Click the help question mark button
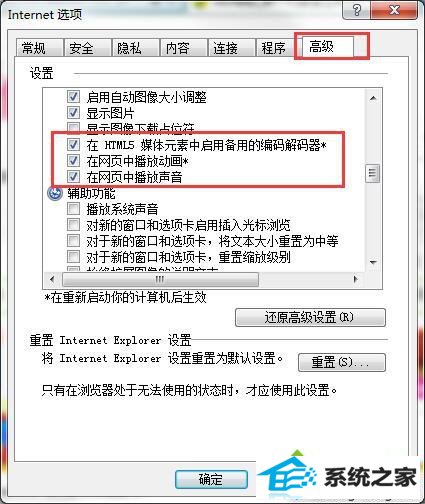The width and height of the screenshot is (425, 504). (356, 10)
